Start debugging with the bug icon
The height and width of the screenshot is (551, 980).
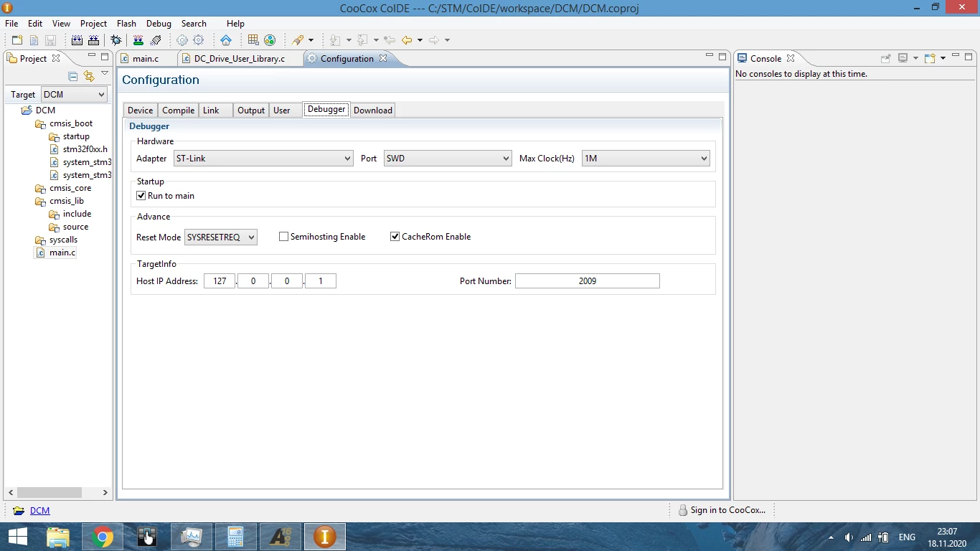(x=116, y=40)
